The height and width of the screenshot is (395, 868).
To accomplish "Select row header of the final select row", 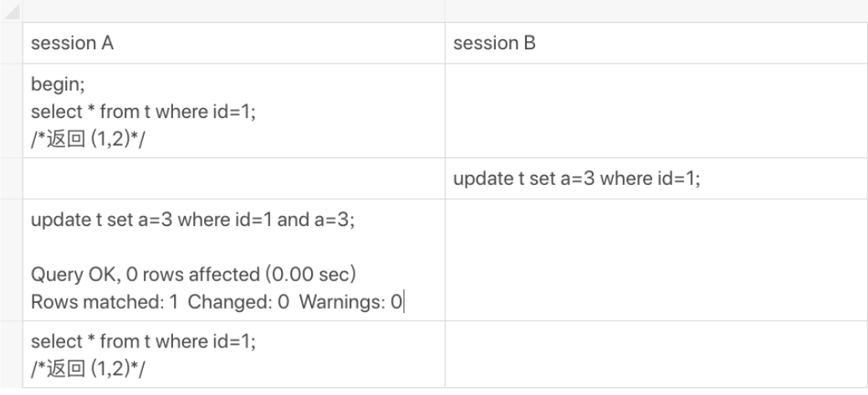I will pyautogui.click(x=11, y=355).
